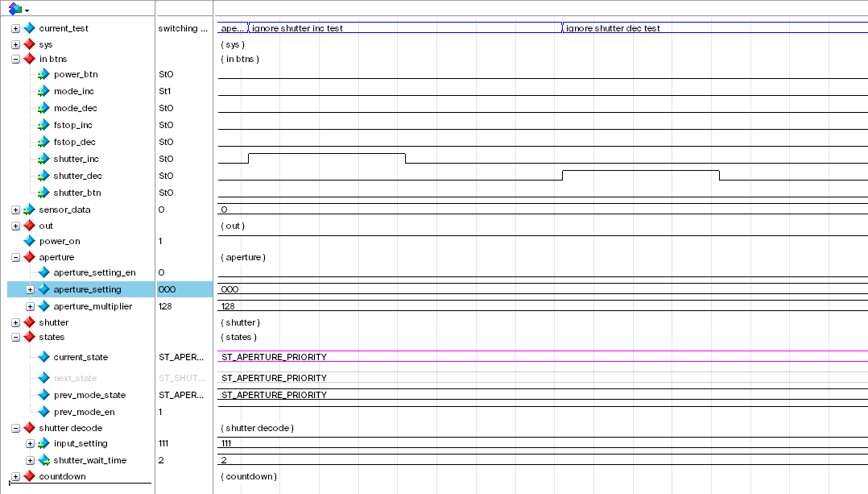Open the dropdown arrow beside top-left icon
868x494 pixels.
click(x=27, y=10)
